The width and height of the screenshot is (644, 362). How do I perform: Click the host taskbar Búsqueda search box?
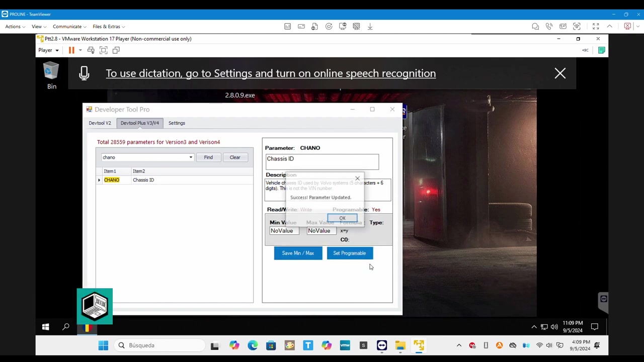(159, 345)
